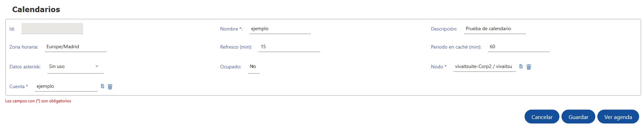Screen dimensions: 644x128
Task: Click the file-select icon next to Cuenta
Action: tap(102, 86)
